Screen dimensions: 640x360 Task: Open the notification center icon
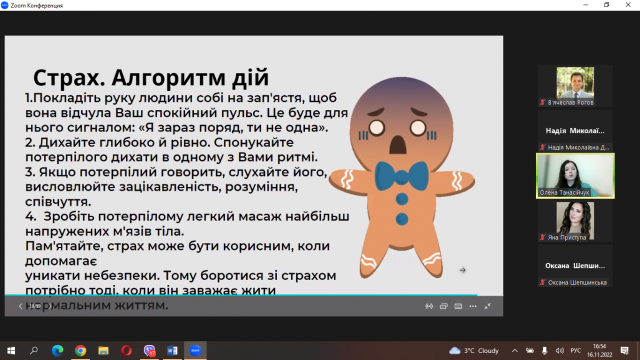[x=624, y=351]
